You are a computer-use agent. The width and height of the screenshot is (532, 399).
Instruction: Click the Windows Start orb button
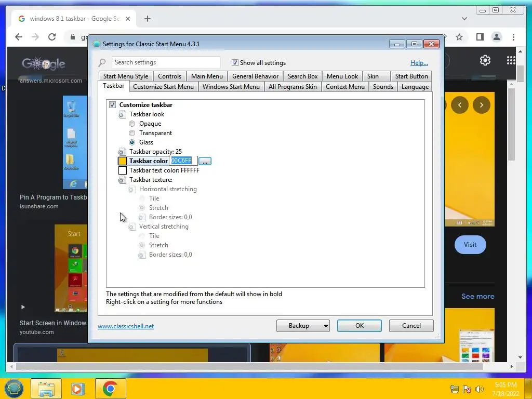tap(14, 389)
